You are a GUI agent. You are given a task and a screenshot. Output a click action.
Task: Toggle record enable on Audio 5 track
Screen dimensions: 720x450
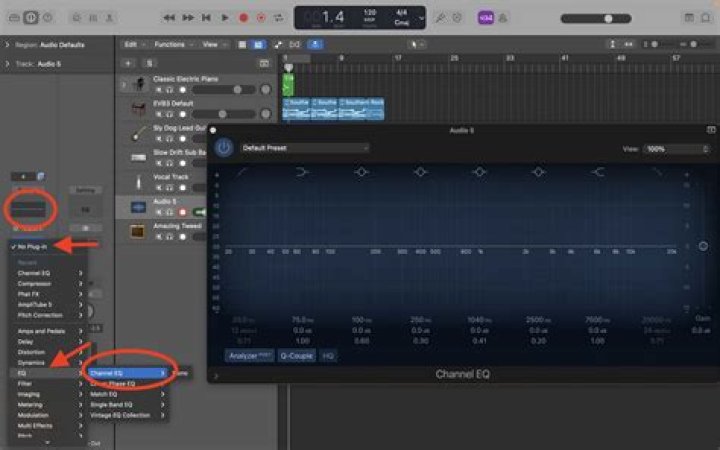[182, 212]
